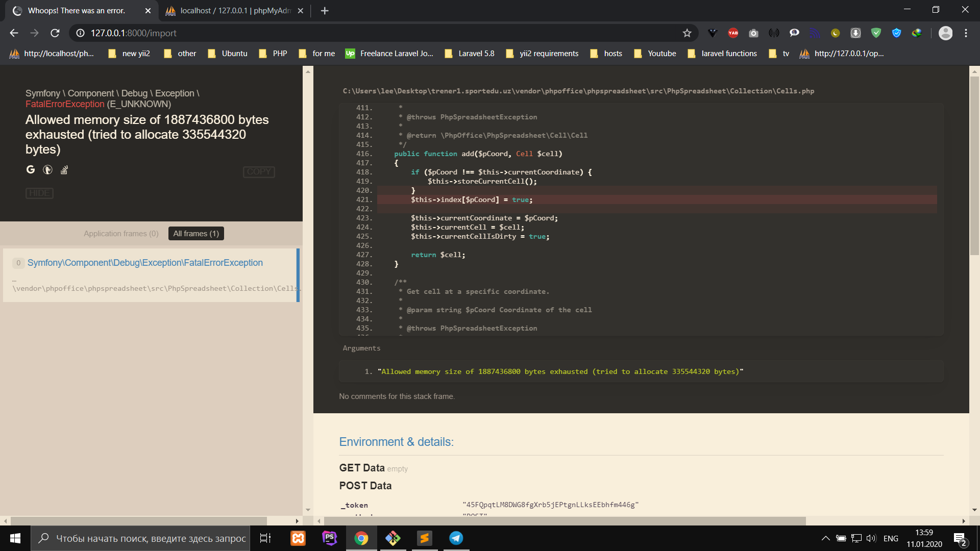Open the Chrome three-dot menu
The height and width of the screenshot is (551, 980).
(966, 33)
